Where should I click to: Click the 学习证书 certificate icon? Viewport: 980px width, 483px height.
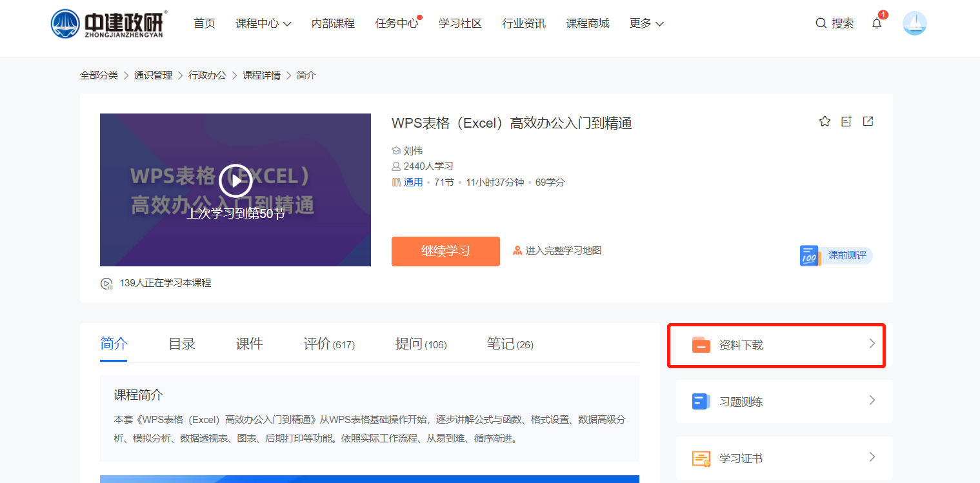pos(701,458)
